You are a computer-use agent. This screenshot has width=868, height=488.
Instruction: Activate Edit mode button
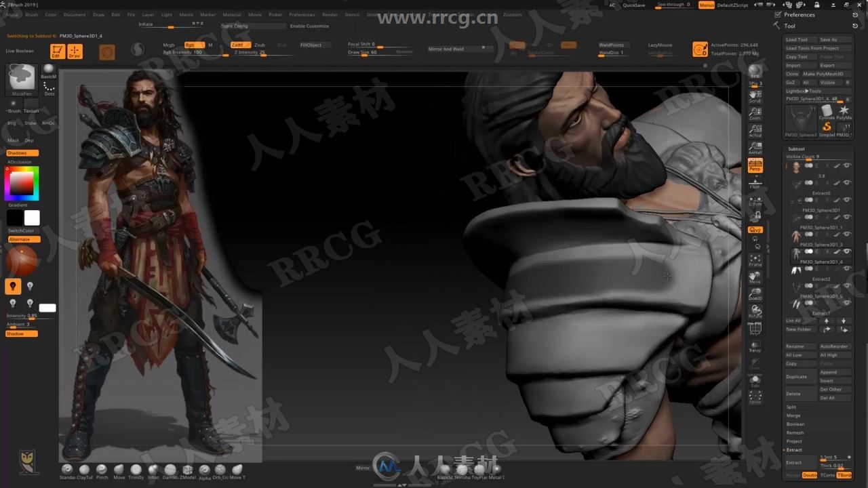click(x=58, y=52)
